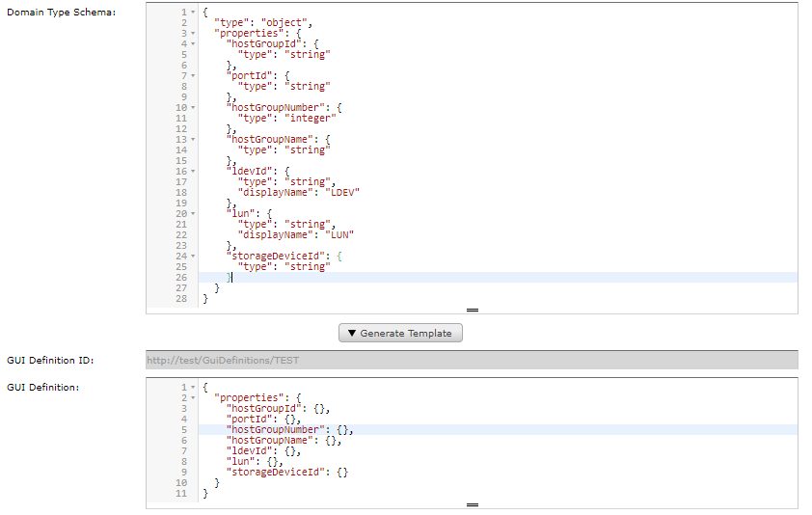
Task: Click "integer" value in schema line 11
Action: point(311,118)
